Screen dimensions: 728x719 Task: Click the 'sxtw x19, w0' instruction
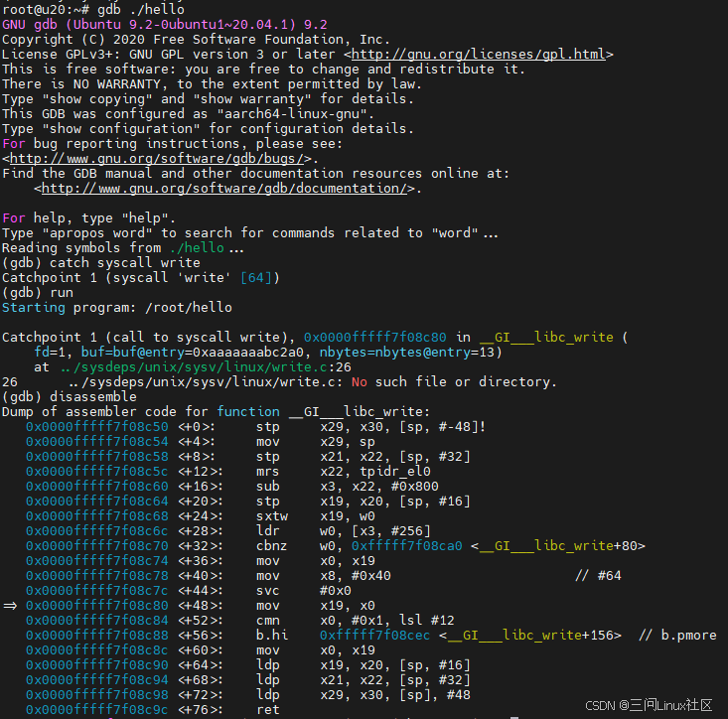(x=316, y=516)
